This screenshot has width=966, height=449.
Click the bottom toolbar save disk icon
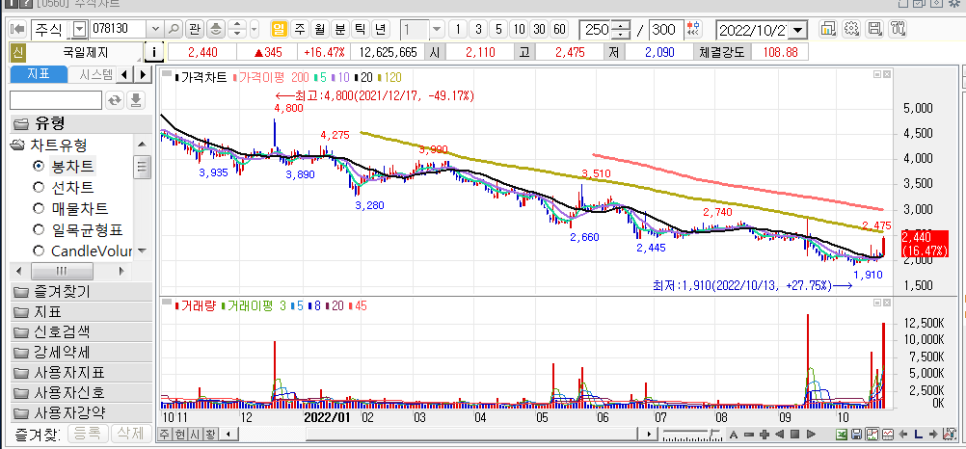pyautogui.click(x=856, y=434)
